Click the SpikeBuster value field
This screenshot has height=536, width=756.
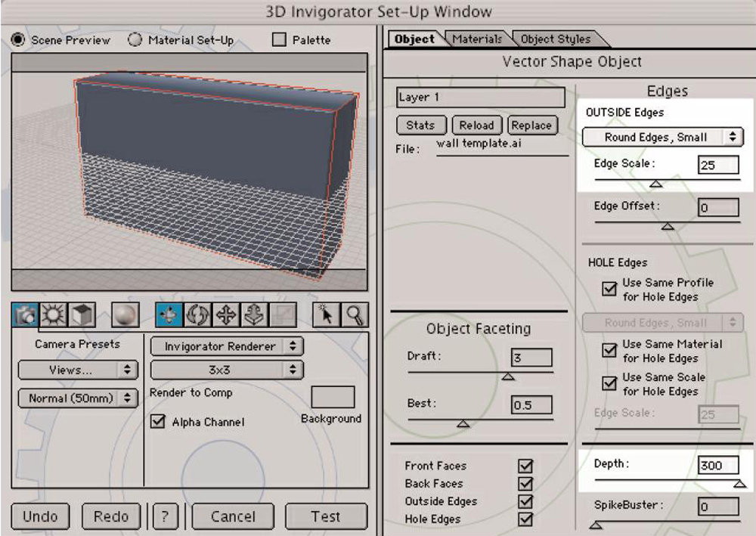pyautogui.click(x=718, y=507)
